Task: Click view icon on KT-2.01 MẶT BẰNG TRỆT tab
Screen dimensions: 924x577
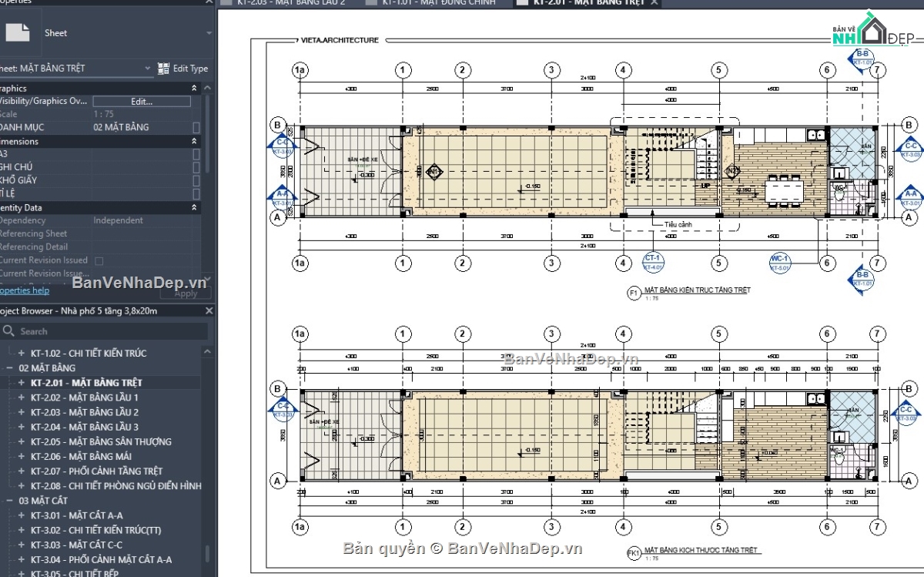Action: (522, 3)
